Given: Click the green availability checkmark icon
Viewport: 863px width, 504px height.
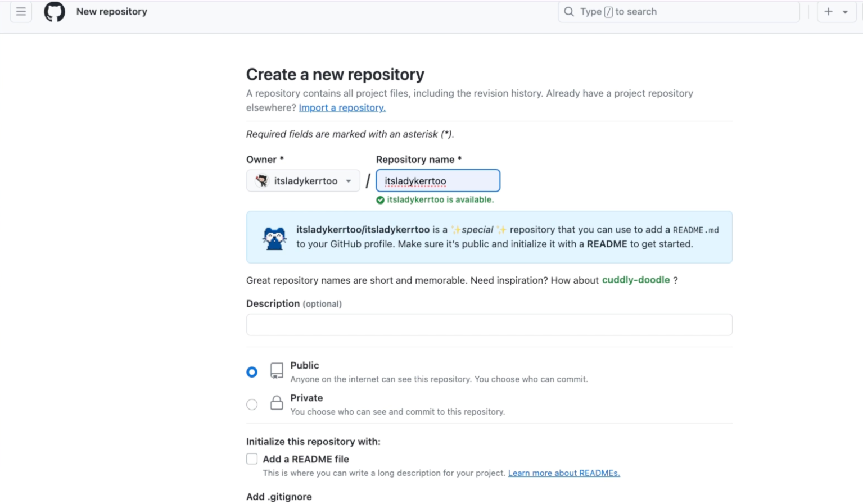Looking at the screenshot, I should coord(382,200).
